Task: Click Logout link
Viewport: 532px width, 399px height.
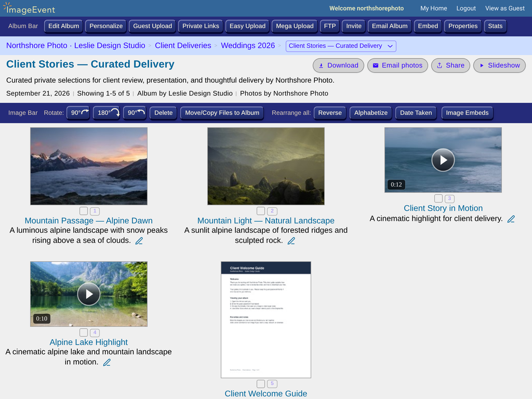Action: tap(466, 8)
